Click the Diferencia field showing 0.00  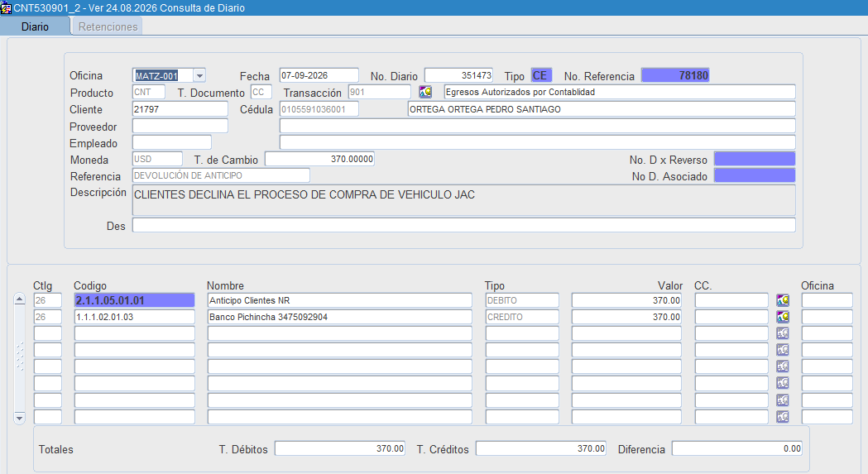737,448
